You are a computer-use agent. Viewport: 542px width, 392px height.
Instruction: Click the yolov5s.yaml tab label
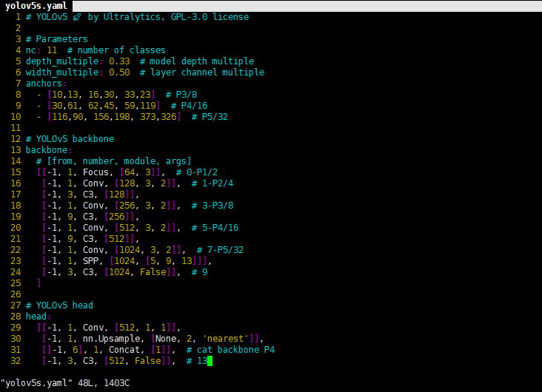(x=36, y=6)
